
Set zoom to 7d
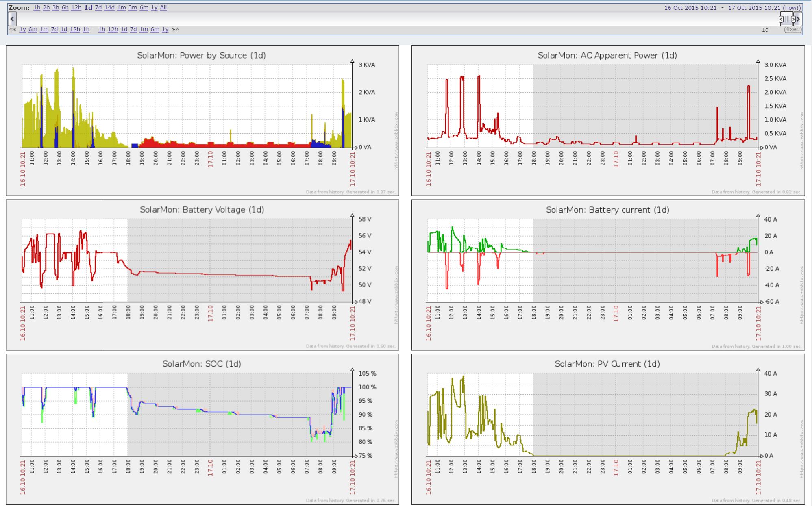[x=98, y=7]
